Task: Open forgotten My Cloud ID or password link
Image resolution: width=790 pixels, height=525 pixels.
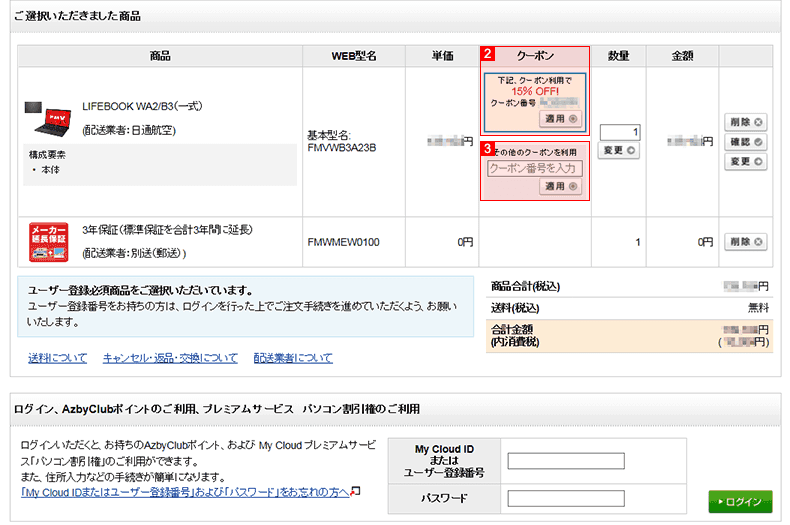Action: [185, 493]
